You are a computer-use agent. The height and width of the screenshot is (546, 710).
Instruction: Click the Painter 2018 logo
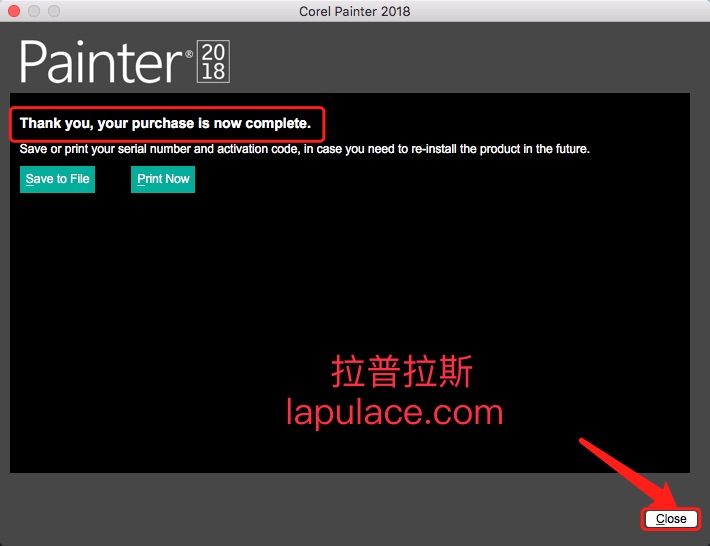click(x=125, y=61)
